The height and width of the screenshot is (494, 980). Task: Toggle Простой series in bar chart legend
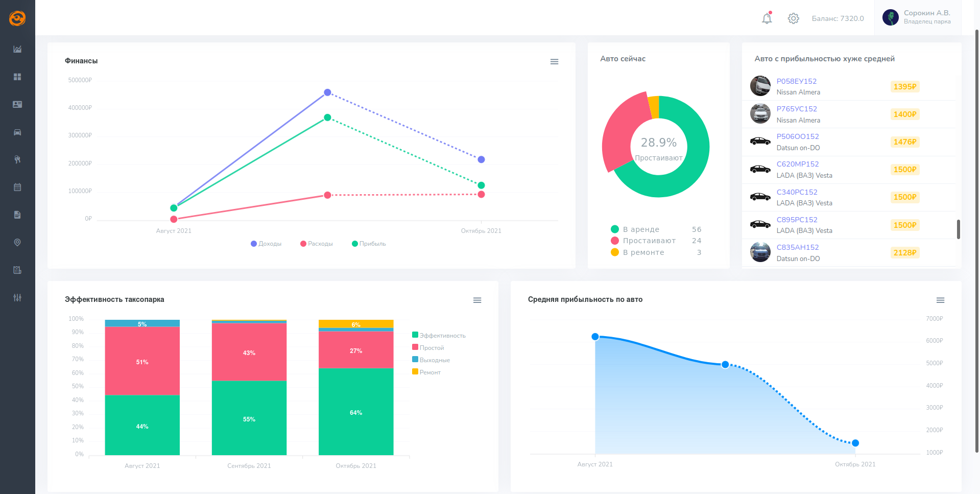(428, 347)
